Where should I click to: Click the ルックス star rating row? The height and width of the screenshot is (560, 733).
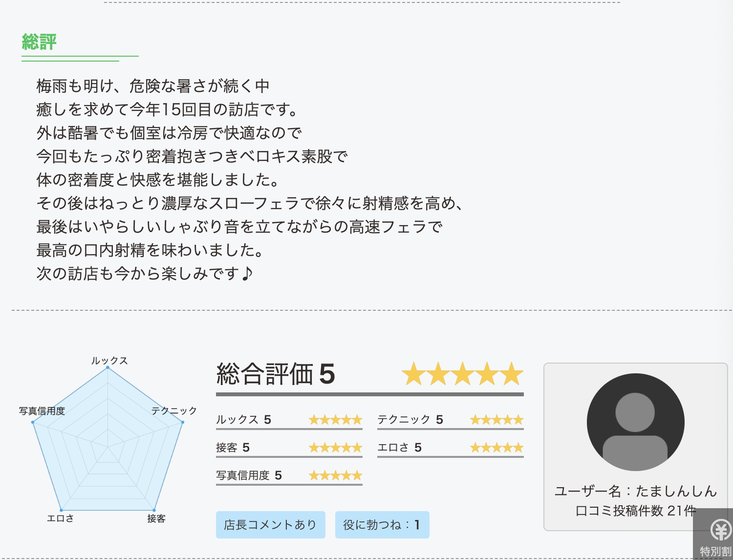pyautogui.click(x=289, y=420)
